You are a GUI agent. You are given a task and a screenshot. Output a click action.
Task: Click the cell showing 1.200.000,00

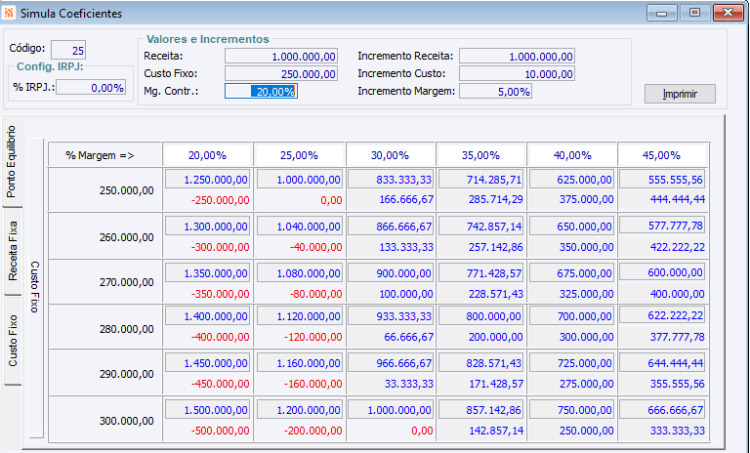pos(300,410)
